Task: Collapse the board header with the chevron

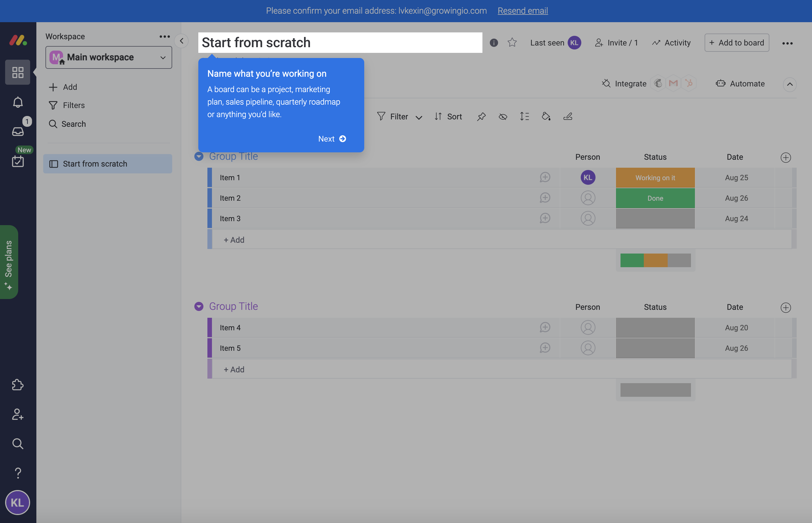Action: click(x=790, y=84)
